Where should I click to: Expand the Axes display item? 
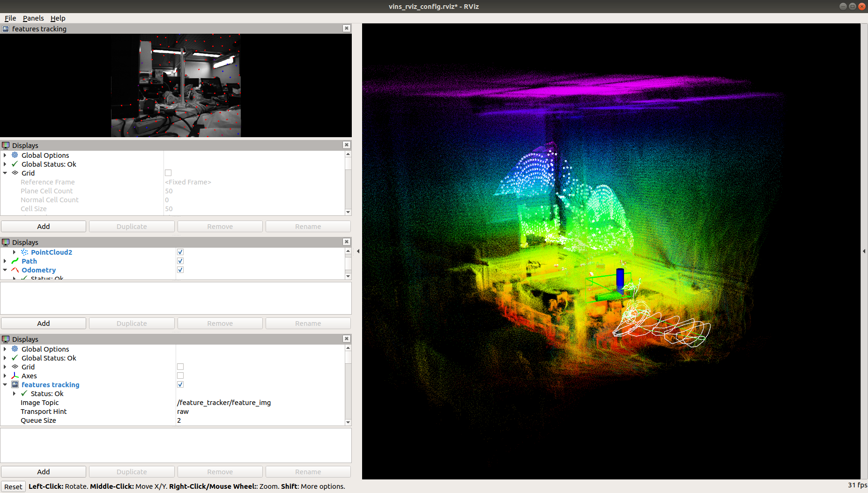click(x=5, y=375)
